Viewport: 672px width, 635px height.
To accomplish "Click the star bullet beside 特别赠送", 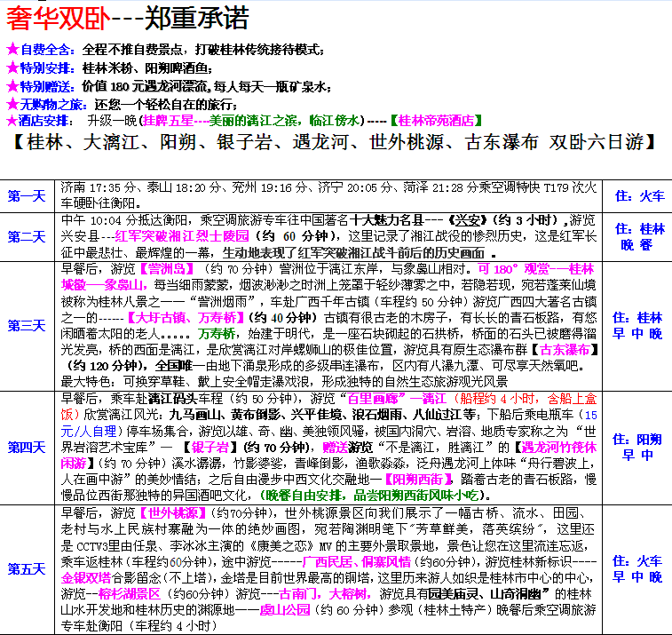I will point(12,86).
